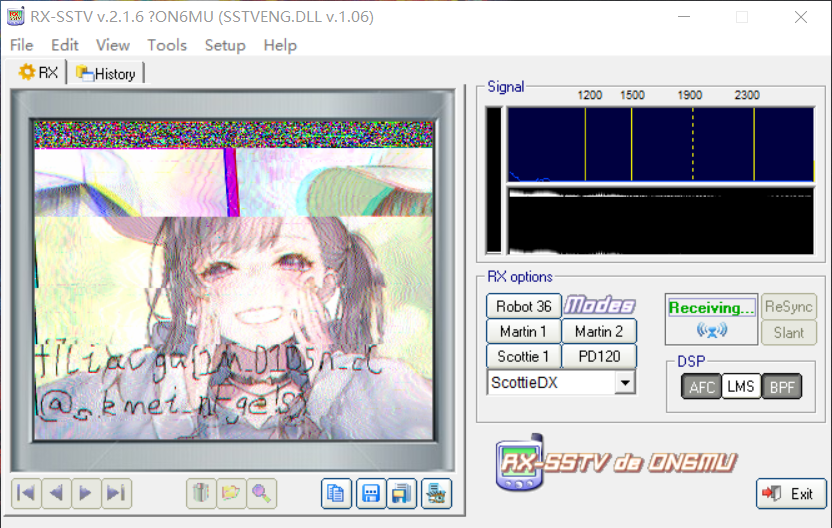Jump to first image in history
Image resolution: width=832 pixels, height=528 pixels.
coord(26,493)
